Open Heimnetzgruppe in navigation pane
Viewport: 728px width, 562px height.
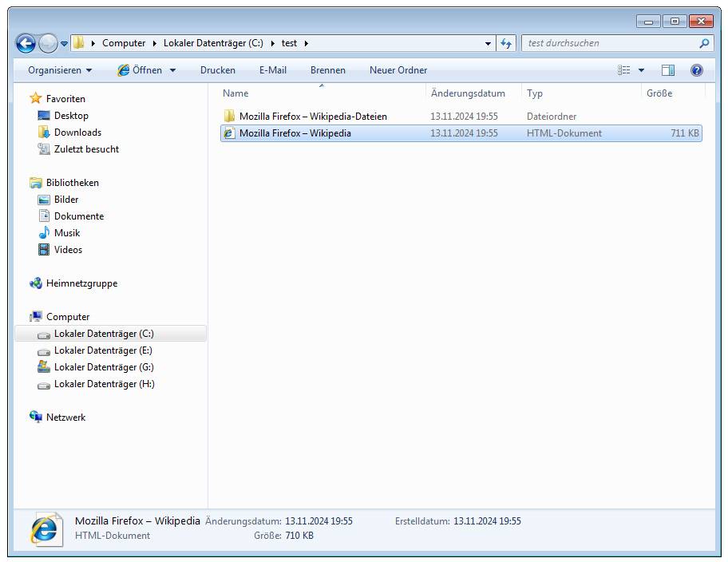pos(81,283)
